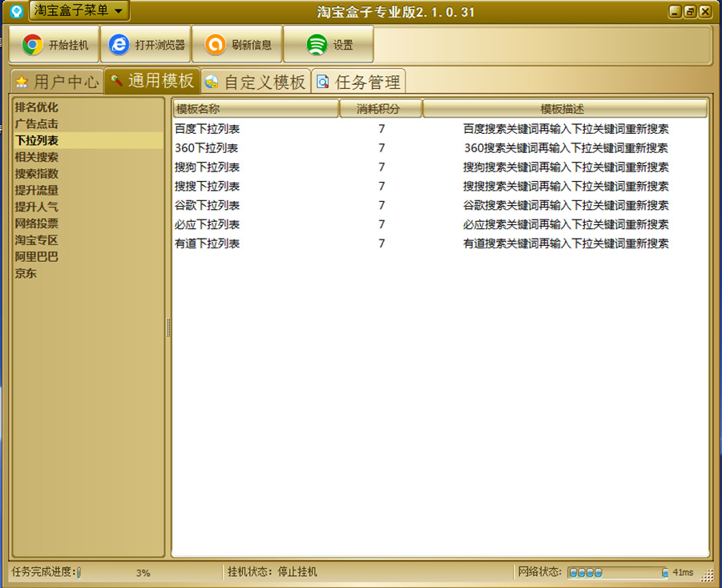The width and height of the screenshot is (722, 588).
Task: Select 提升人气 in the category list
Action: [x=88, y=207]
